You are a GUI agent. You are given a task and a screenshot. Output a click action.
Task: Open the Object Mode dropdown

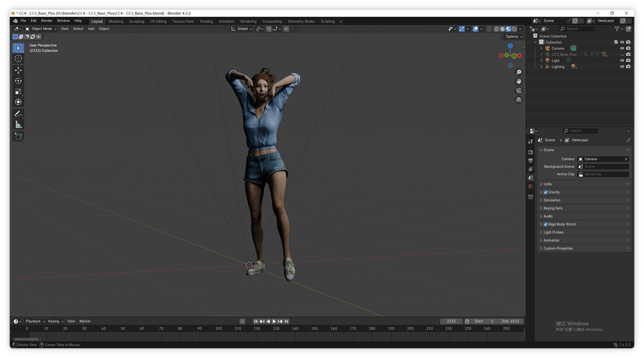click(x=42, y=29)
